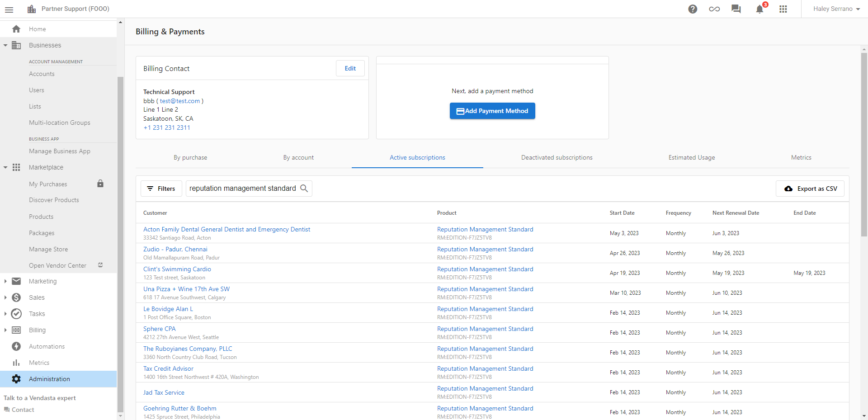Click the Home house icon

(x=16, y=29)
